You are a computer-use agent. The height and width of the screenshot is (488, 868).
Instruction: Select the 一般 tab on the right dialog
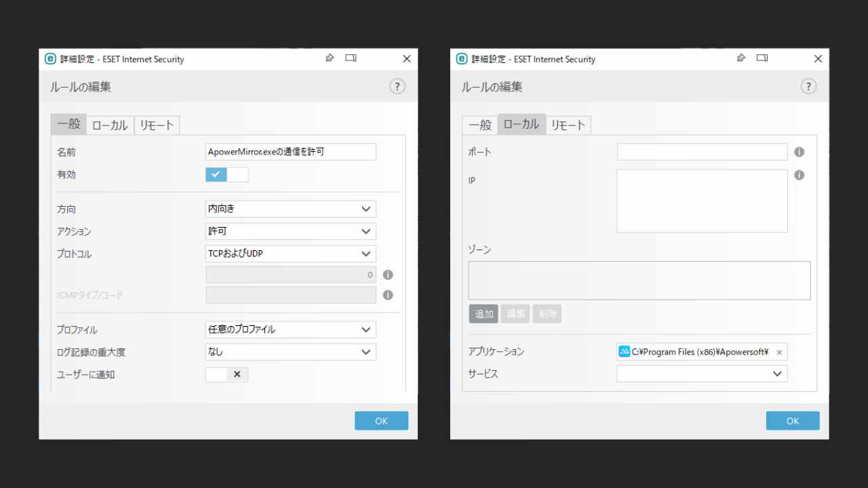480,125
